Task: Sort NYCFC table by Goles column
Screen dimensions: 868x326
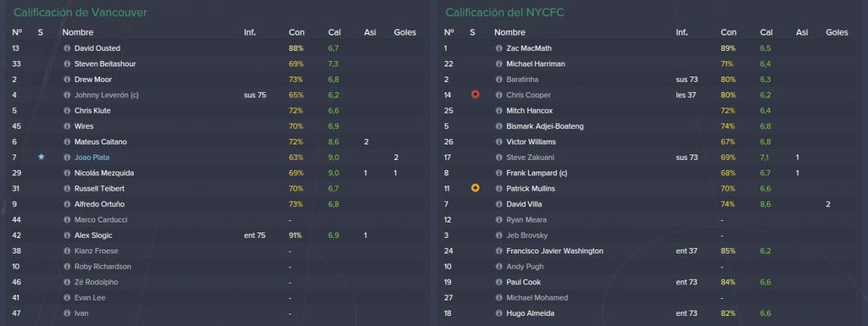Action: pos(837,32)
